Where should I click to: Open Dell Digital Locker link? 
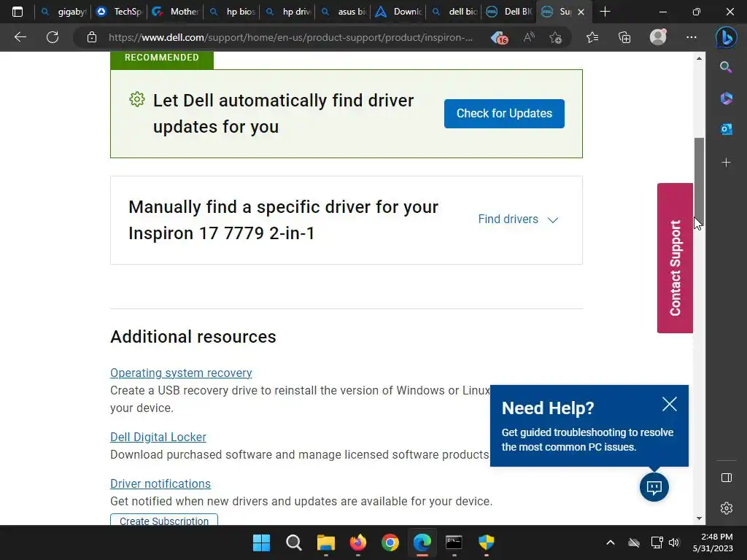(158, 437)
